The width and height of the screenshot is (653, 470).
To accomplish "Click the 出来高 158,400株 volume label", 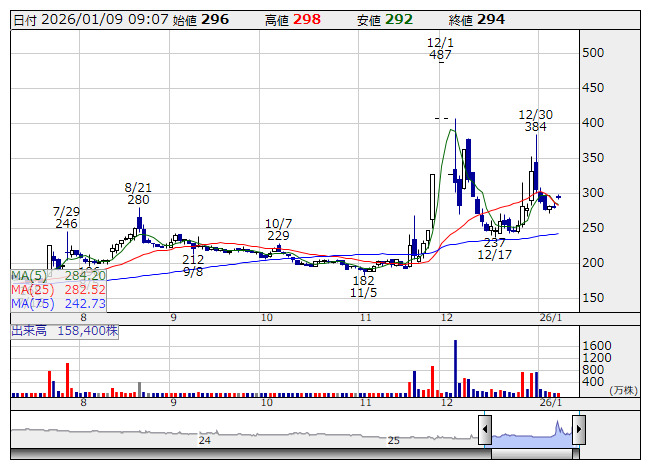I will tap(65, 328).
